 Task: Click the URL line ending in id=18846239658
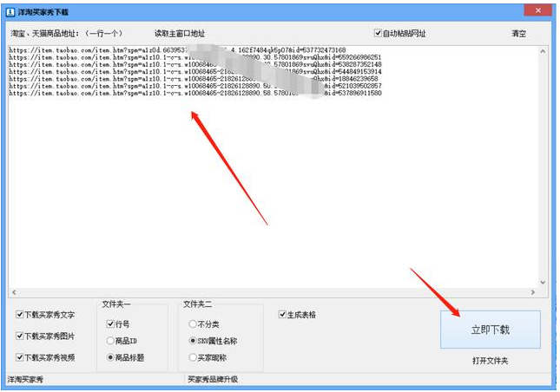(x=194, y=78)
